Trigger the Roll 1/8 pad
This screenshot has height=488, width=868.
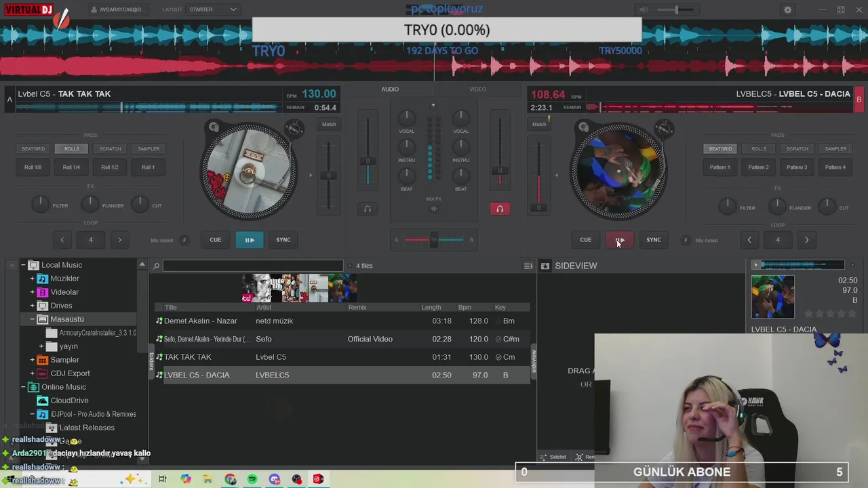click(33, 167)
